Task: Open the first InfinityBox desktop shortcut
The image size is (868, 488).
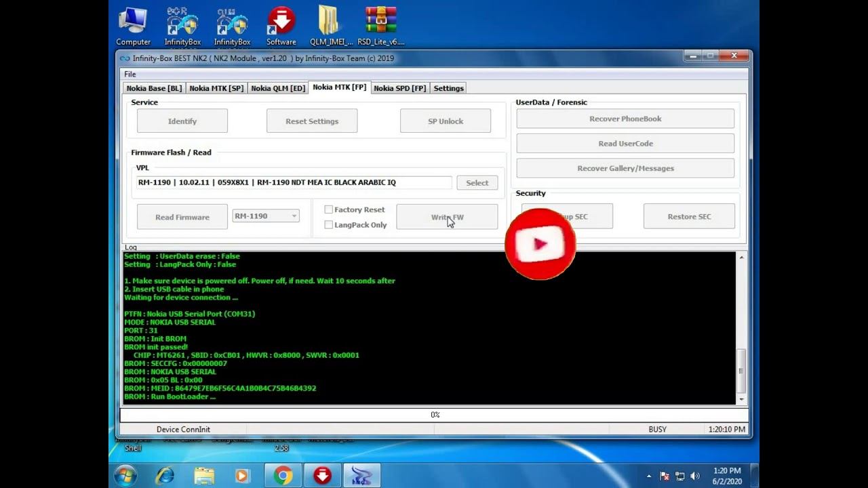Action: coord(182,26)
